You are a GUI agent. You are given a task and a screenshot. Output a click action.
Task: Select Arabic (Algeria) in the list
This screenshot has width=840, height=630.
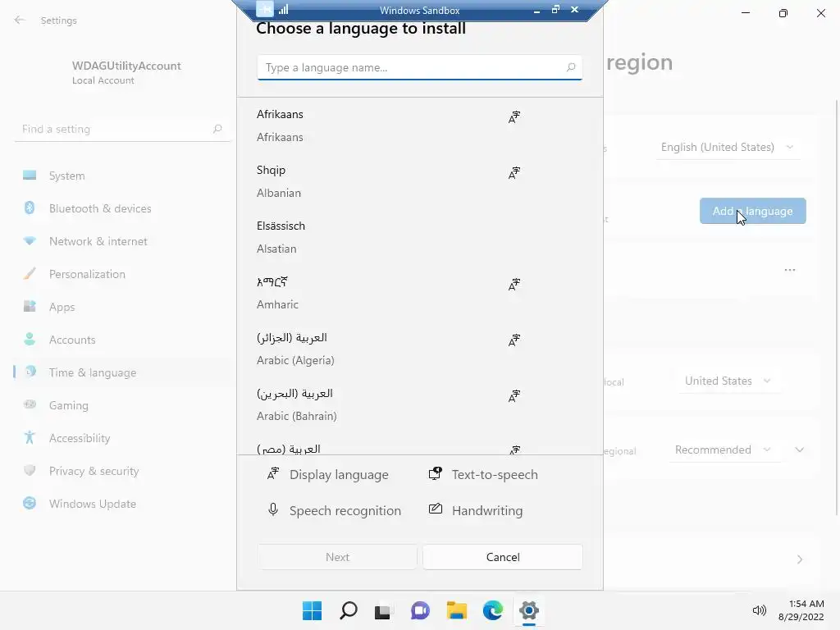(x=419, y=348)
